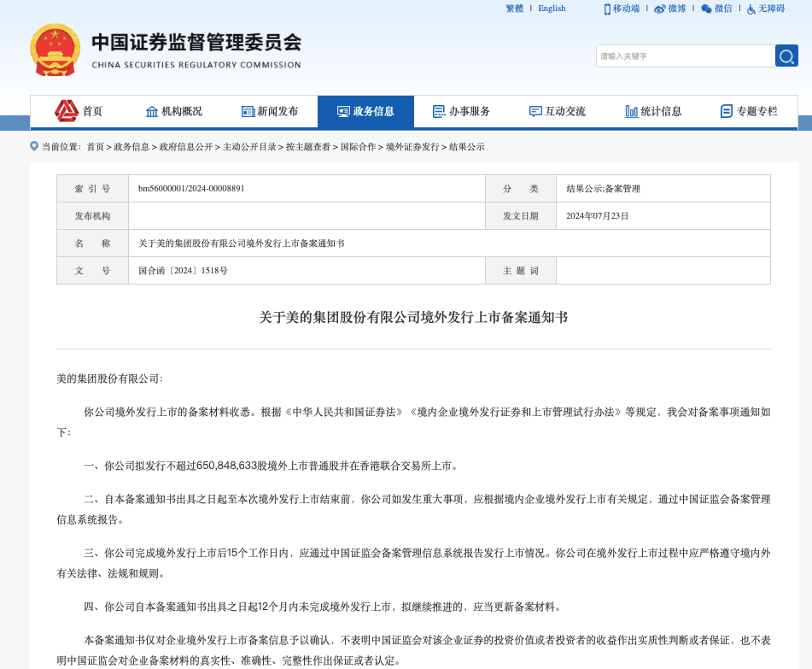The image size is (812, 669).
Task: Open the 机构概况 navigation tab
Action: [173, 111]
